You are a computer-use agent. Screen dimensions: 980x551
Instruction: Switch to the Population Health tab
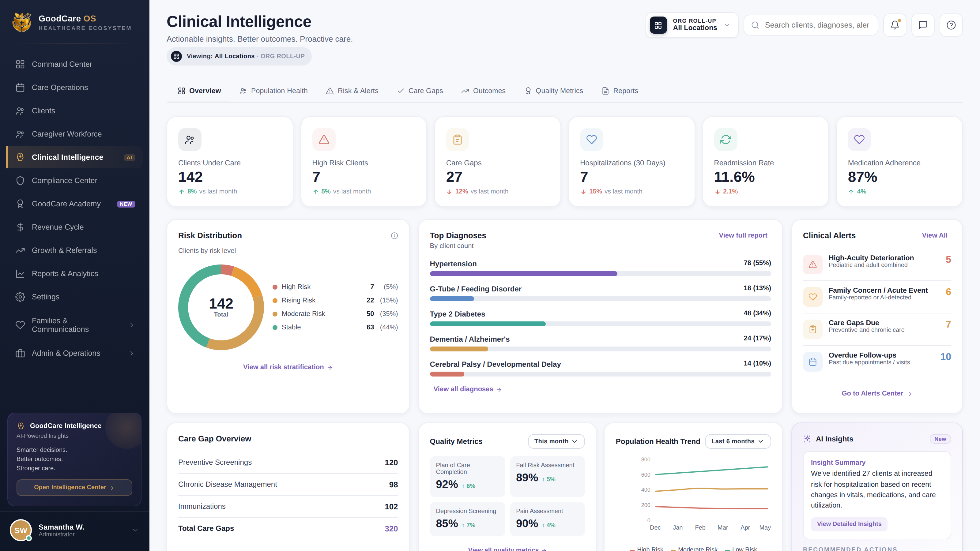[x=273, y=91]
